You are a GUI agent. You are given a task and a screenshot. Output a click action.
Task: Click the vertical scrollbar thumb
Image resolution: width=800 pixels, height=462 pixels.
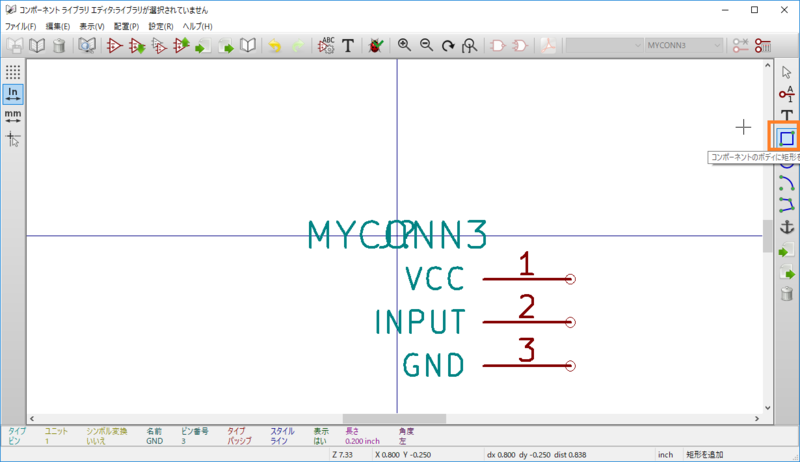point(768,236)
